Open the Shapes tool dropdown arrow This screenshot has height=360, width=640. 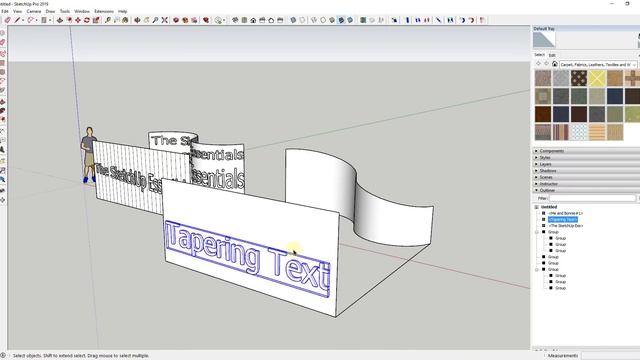(x=50, y=20)
